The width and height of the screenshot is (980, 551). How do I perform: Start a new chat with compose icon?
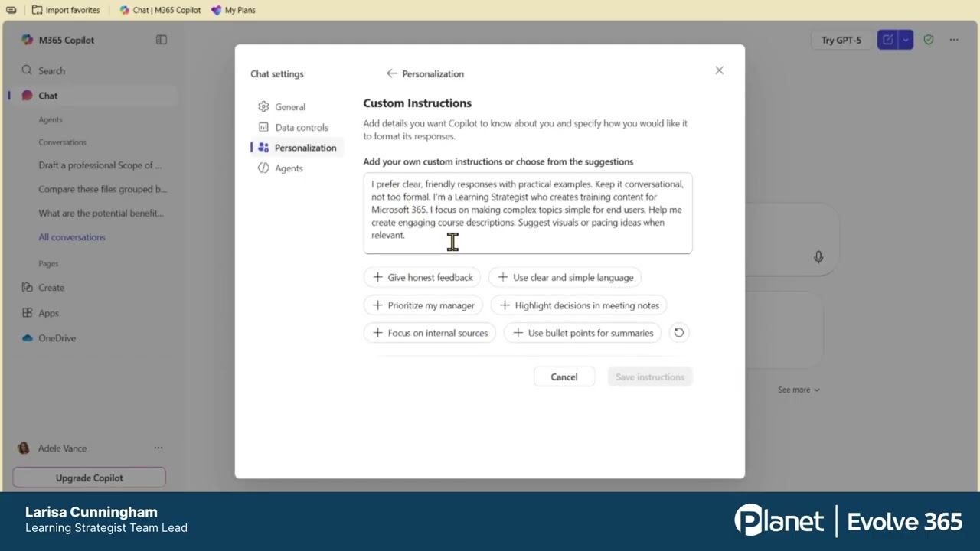click(887, 40)
